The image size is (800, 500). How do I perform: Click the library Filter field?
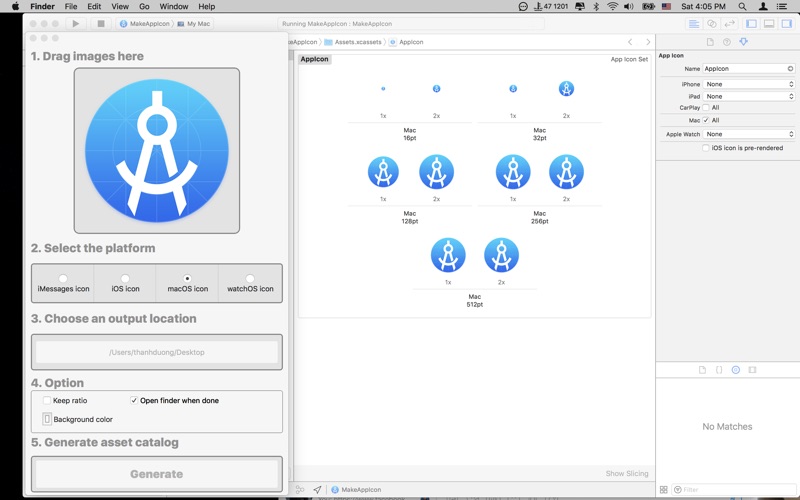pyautogui.click(x=733, y=490)
